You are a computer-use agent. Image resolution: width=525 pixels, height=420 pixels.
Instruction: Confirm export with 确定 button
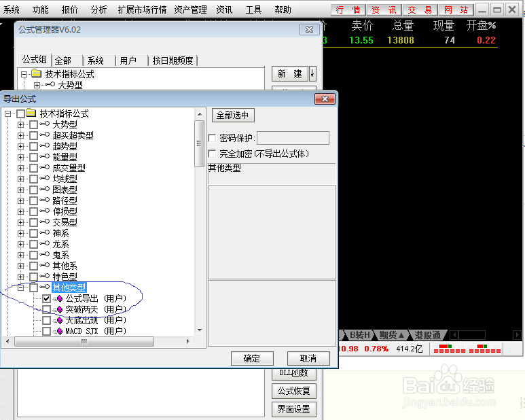coord(252,358)
